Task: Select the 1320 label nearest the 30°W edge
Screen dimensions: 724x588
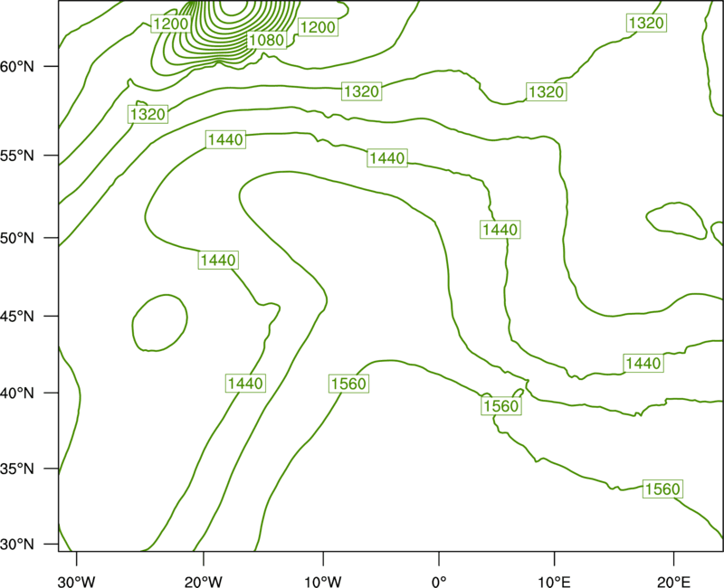Action: click(148, 114)
